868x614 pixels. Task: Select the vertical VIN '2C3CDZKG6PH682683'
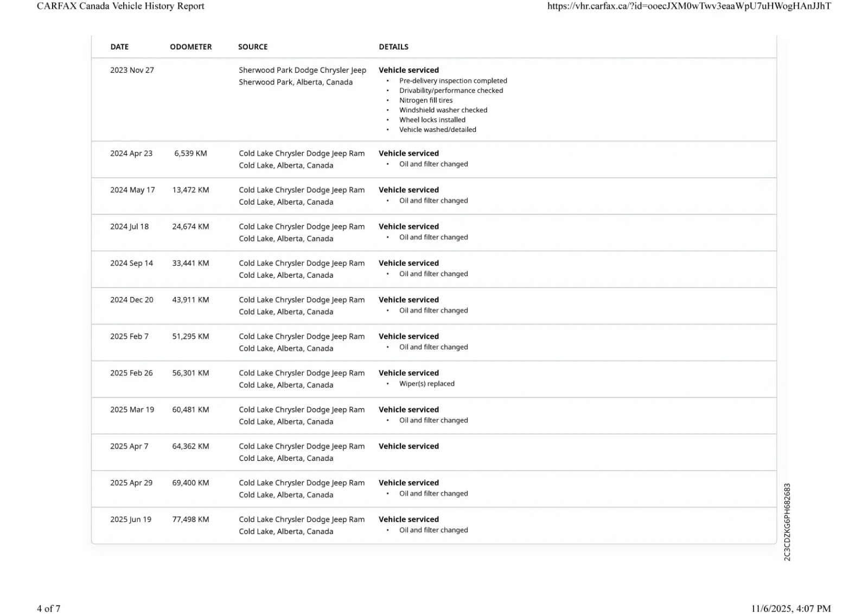[787, 522]
